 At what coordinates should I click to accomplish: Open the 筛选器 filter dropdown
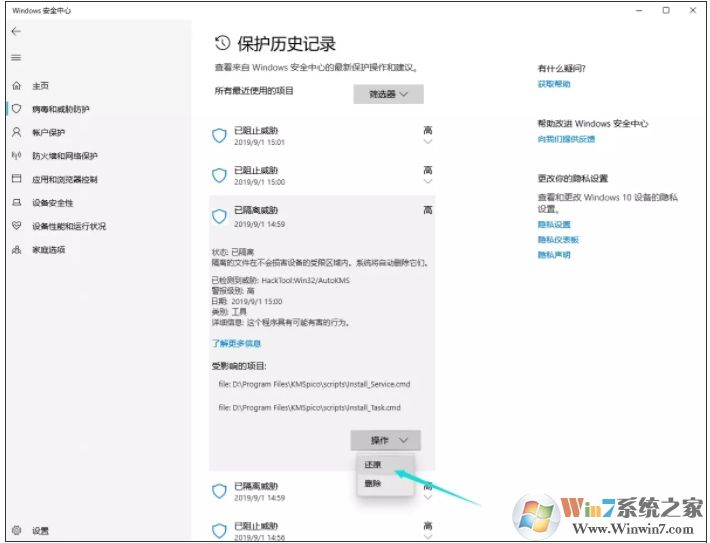click(x=389, y=94)
